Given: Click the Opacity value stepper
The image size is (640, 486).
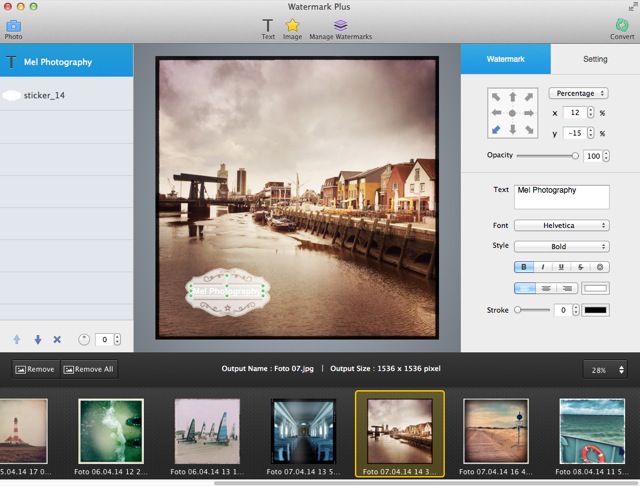Looking at the screenshot, I should [x=606, y=156].
